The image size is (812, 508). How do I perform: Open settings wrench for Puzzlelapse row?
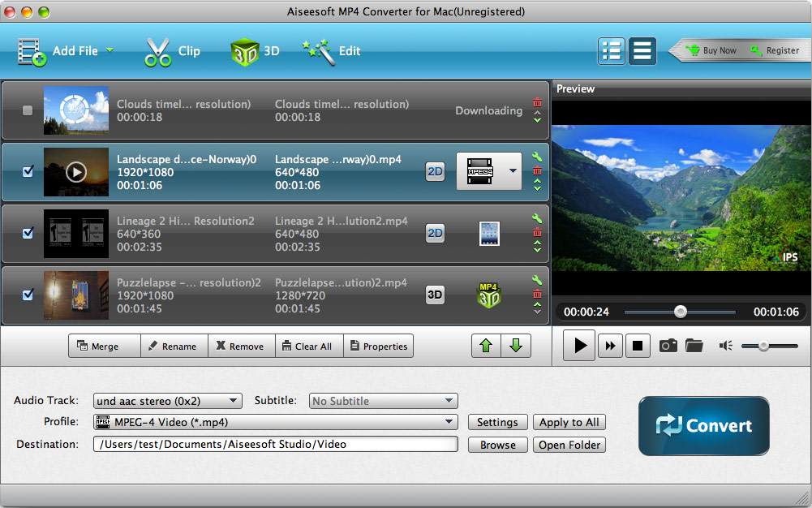(537, 280)
